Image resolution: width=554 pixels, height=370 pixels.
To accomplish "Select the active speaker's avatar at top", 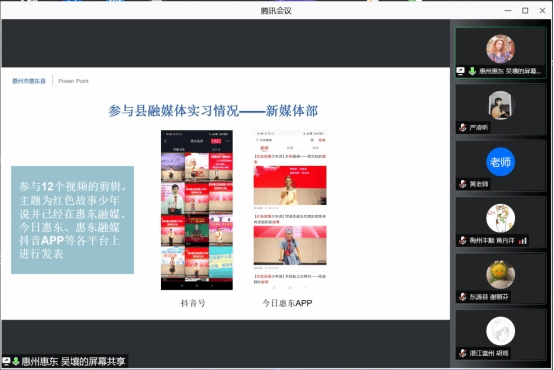I will (x=500, y=49).
